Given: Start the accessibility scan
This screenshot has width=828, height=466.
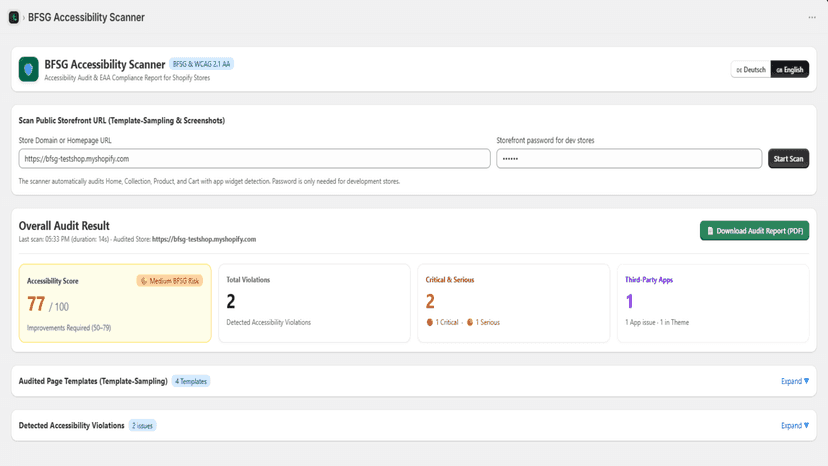Looking at the screenshot, I should pos(788,159).
